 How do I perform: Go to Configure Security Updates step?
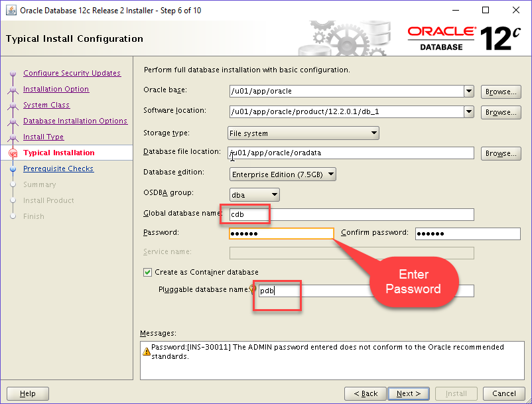(72, 73)
